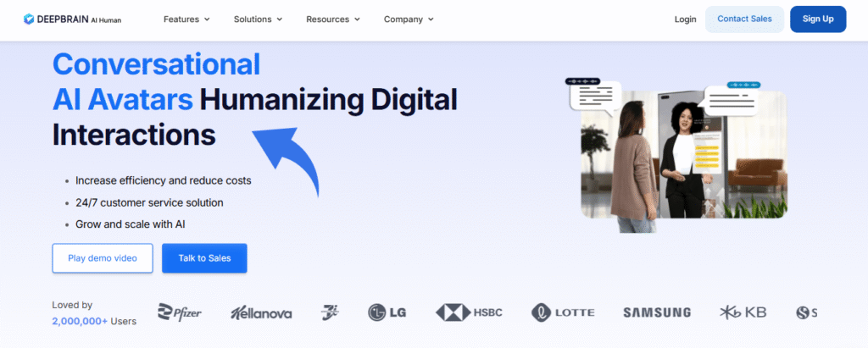Image resolution: width=868 pixels, height=348 pixels.
Task: Click the KB logo
Action: [x=743, y=312]
